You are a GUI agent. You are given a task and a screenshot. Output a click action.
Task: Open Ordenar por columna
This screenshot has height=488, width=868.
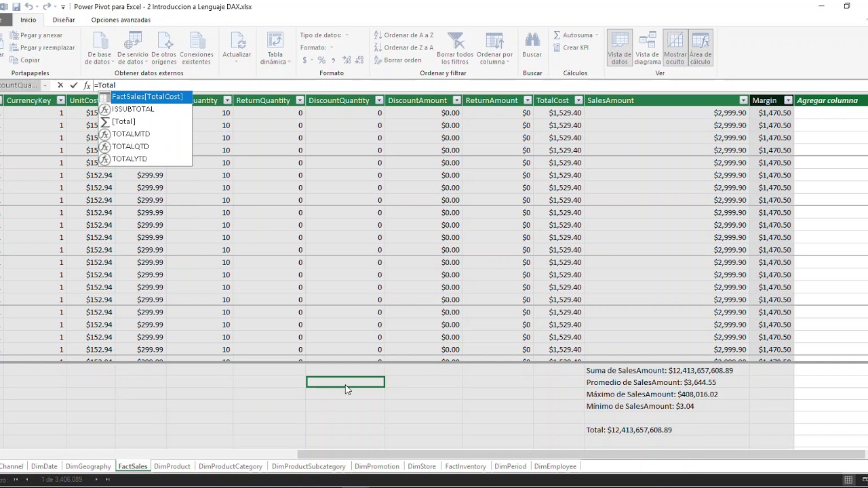coord(494,48)
